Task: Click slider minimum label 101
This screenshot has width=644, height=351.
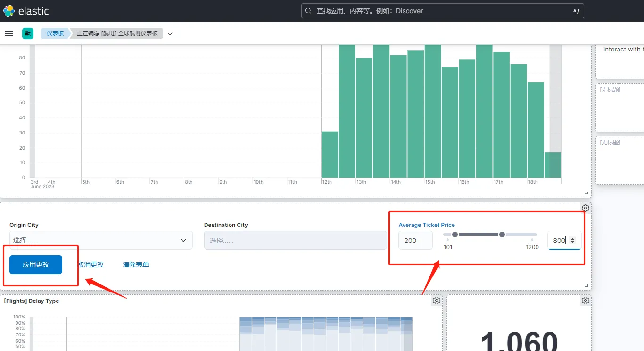Action: tap(448, 247)
